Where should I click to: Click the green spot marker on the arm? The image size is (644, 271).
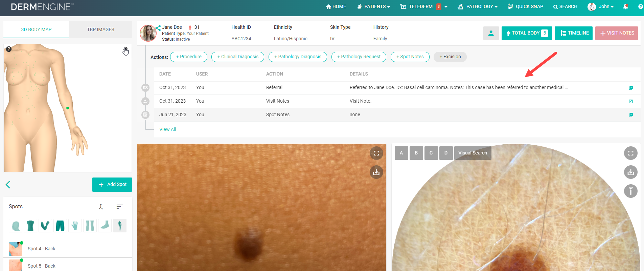[x=68, y=108]
